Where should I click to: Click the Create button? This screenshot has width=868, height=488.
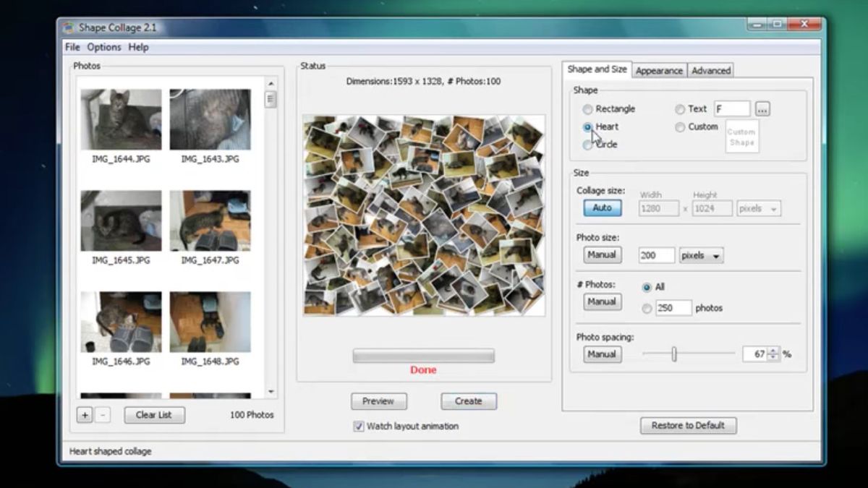click(x=468, y=401)
